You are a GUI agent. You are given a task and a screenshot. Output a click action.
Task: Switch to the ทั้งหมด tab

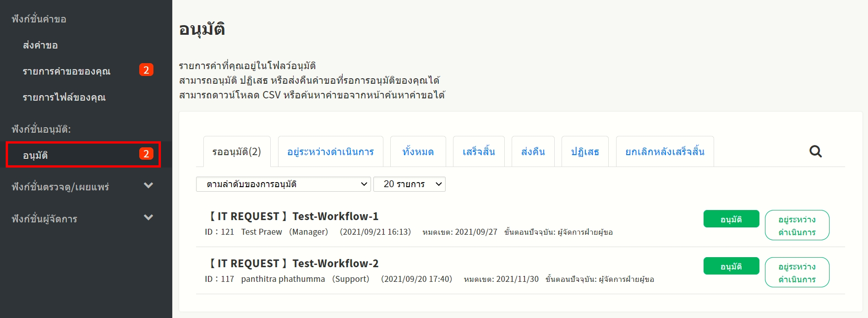[x=418, y=152]
